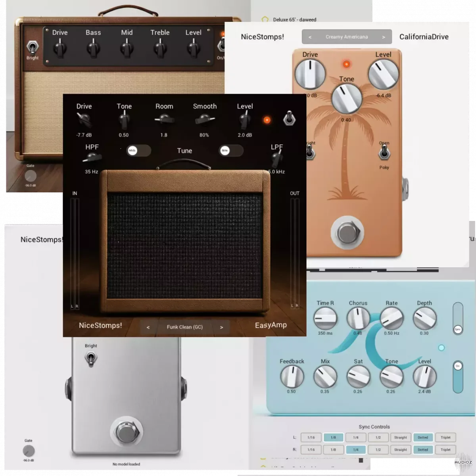Adjust the Treble knob on the Deluxe amp
The image size is (476, 476).
pos(160,49)
